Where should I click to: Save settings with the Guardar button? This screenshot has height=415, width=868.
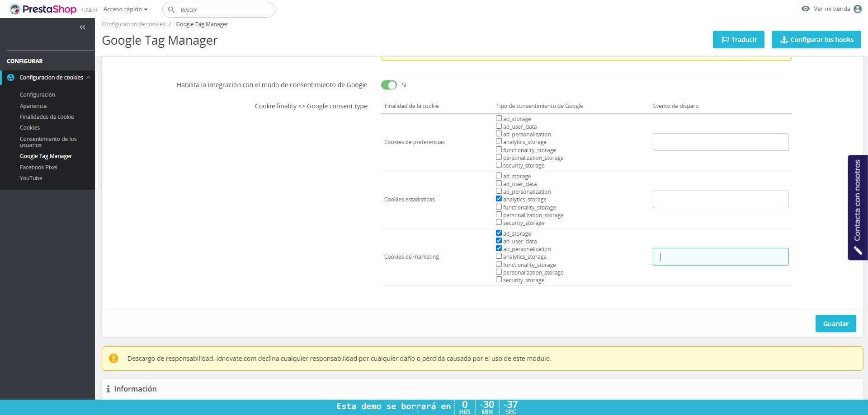tap(836, 324)
